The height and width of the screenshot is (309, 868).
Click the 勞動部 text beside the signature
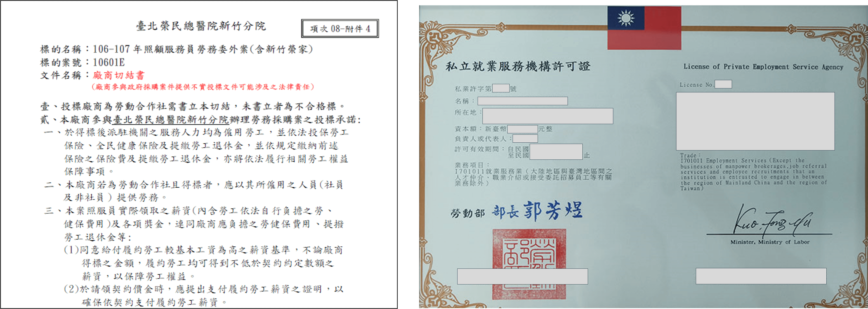coord(467,213)
